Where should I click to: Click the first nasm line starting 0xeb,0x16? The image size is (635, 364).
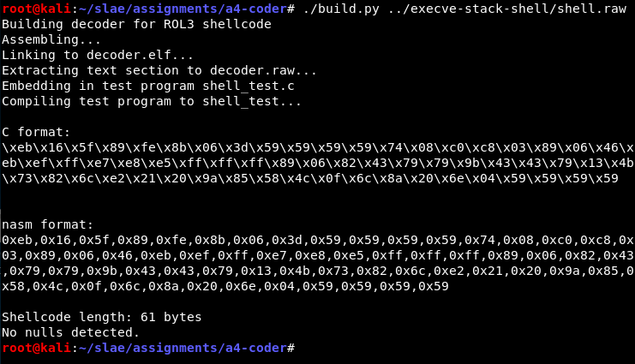click(317, 240)
